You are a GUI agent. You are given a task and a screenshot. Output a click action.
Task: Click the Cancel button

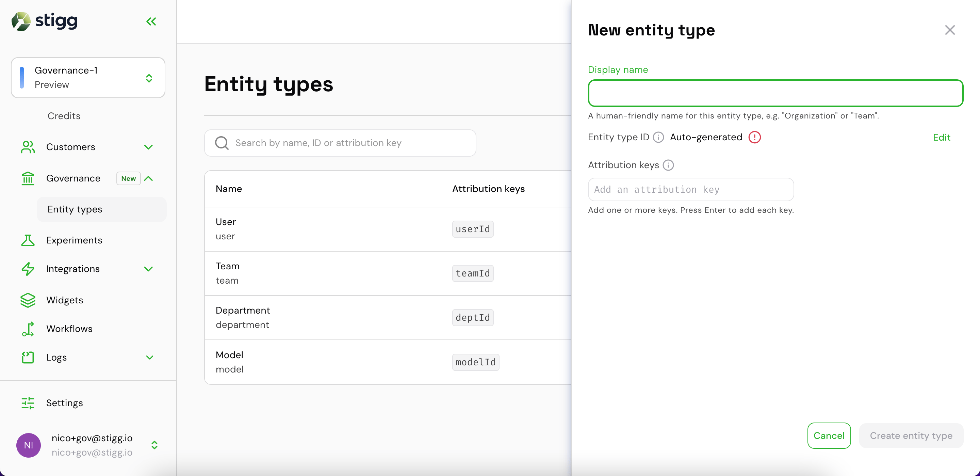pos(829,435)
